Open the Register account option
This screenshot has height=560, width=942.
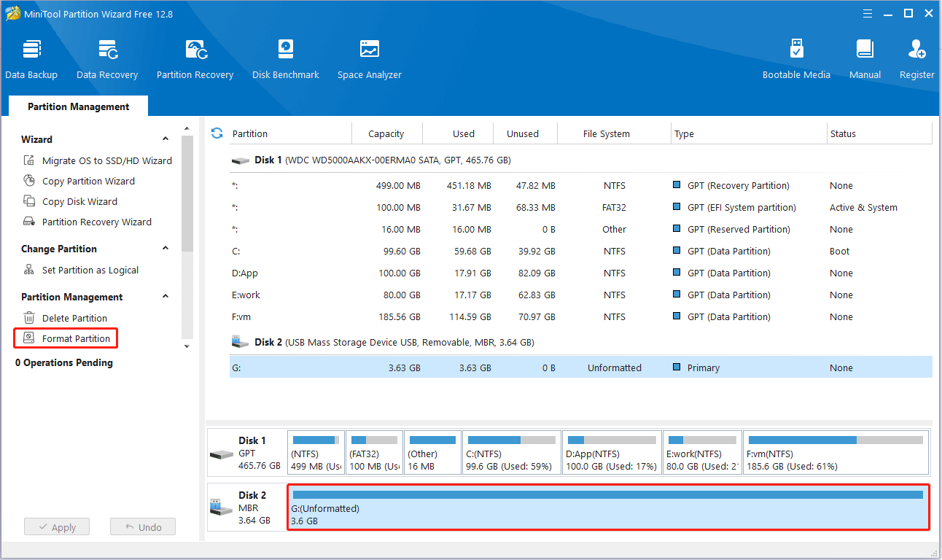point(917,60)
